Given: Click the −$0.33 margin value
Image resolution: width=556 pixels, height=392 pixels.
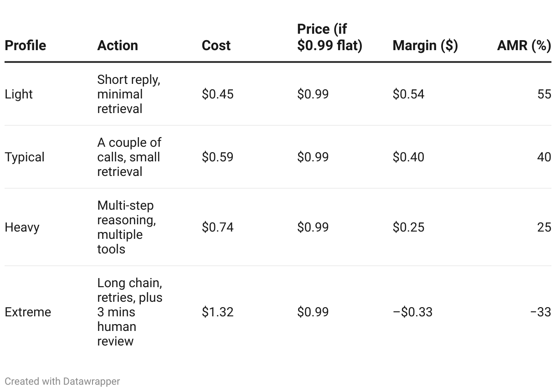Looking at the screenshot, I should click(x=412, y=312).
